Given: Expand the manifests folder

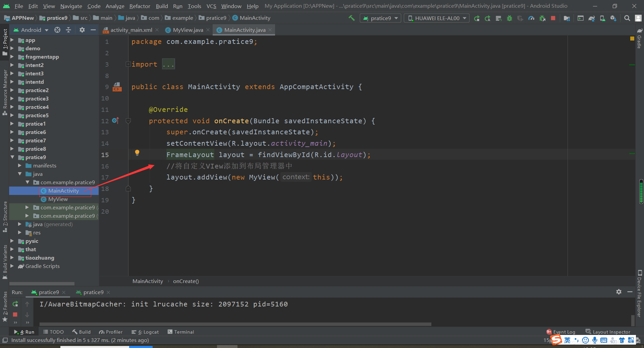Looking at the screenshot, I should tap(20, 165).
